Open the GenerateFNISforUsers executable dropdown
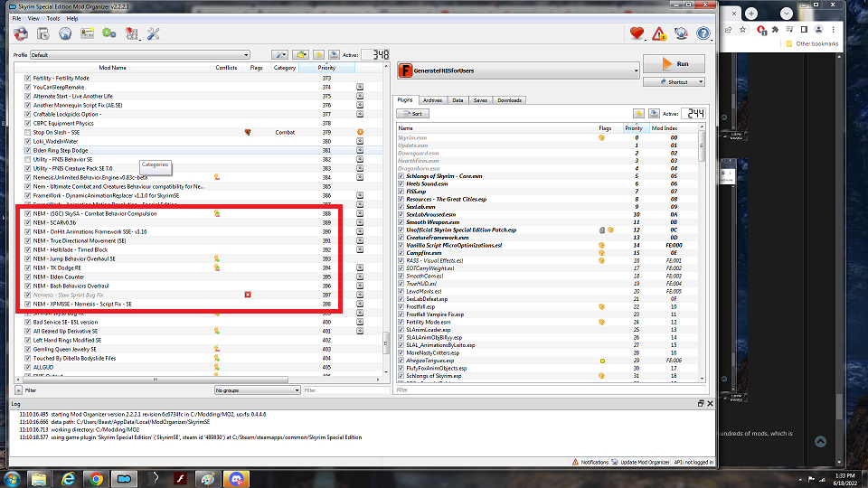Screen dimensions: 868x488 517,70
